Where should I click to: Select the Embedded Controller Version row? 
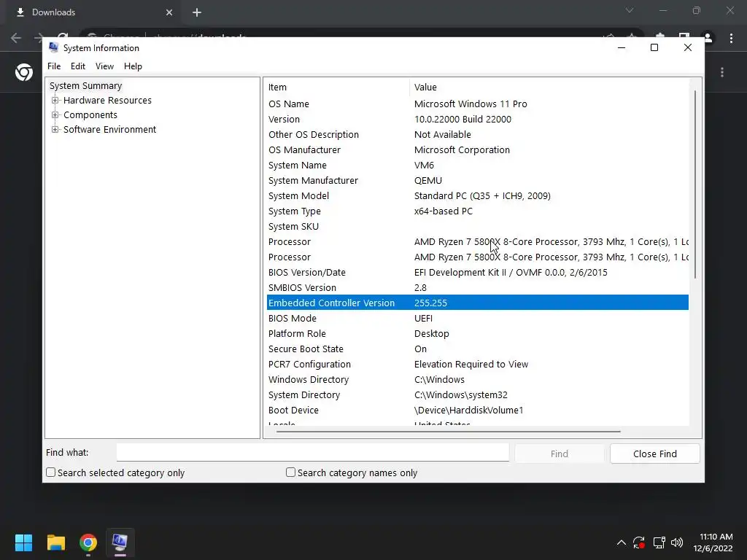[x=477, y=303]
